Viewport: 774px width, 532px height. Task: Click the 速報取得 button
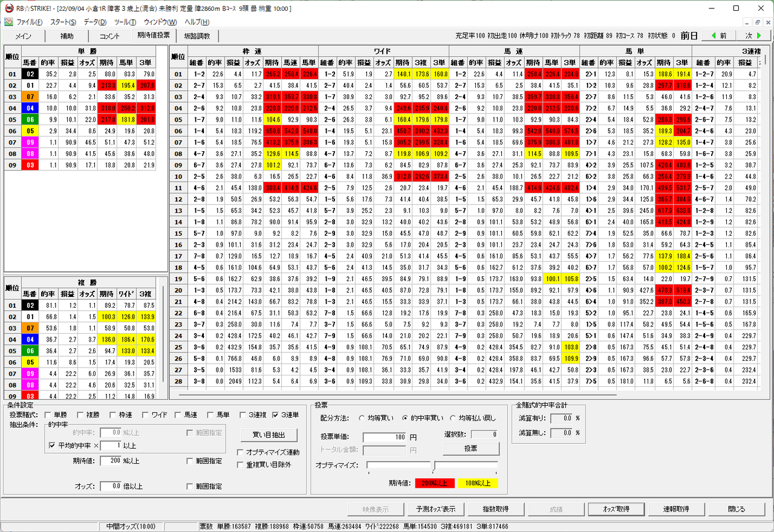point(675,510)
